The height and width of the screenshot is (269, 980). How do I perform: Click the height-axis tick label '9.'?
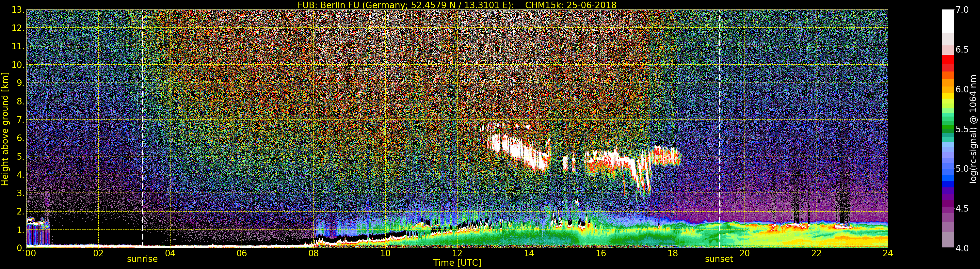(x=21, y=83)
